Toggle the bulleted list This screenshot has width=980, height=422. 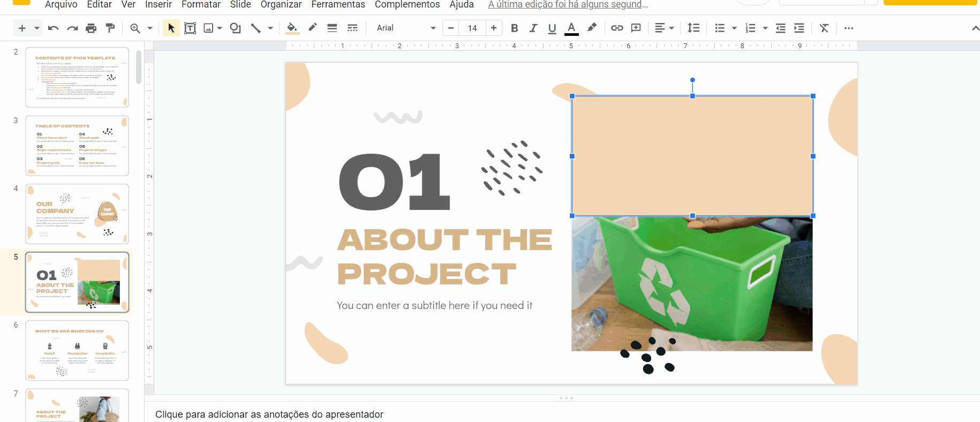[720, 28]
